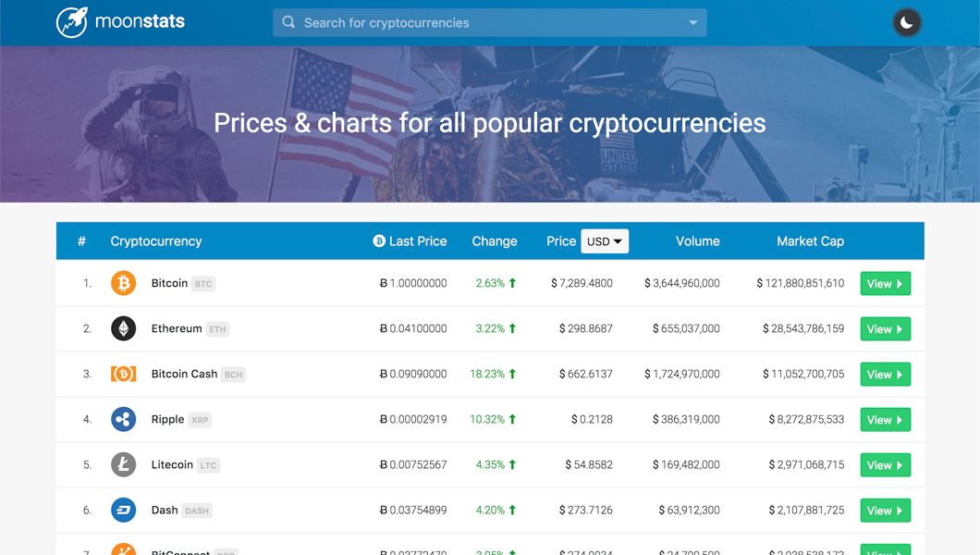The height and width of the screenshot is (555, 980).
Task: Click the XRP ticker tag
Action: 200,420
